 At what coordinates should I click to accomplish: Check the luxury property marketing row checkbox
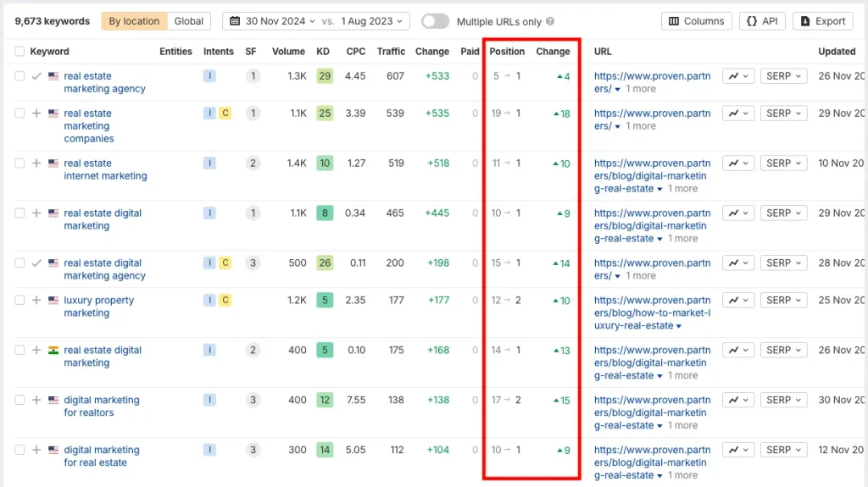tap(19, 300)
